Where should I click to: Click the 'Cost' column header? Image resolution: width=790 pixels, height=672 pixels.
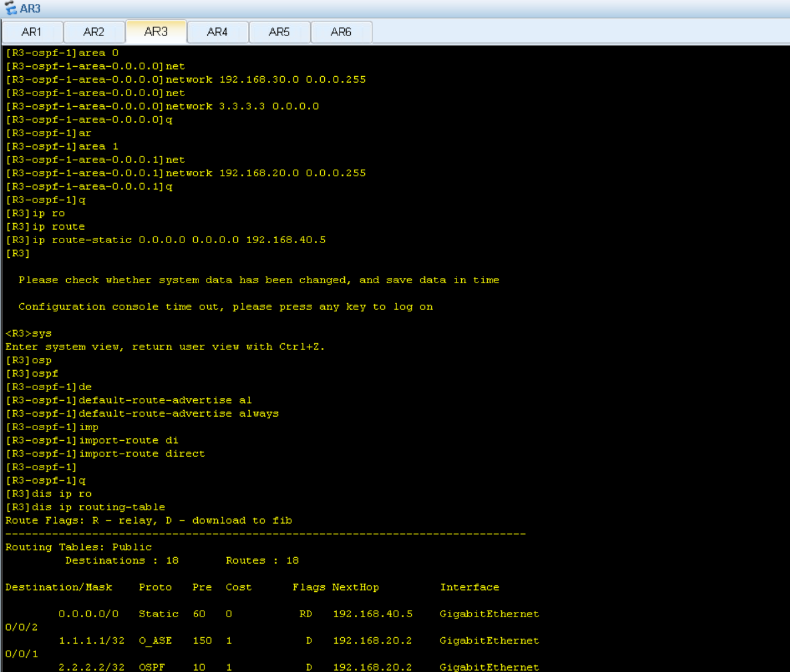click(x=239, y=587)
